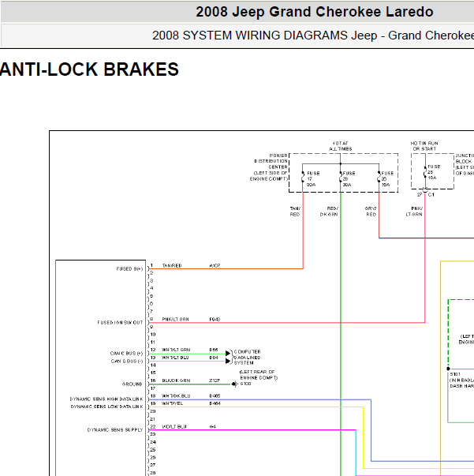Click circuit code 'D464'
474x476 pixels.
(215, 403)
